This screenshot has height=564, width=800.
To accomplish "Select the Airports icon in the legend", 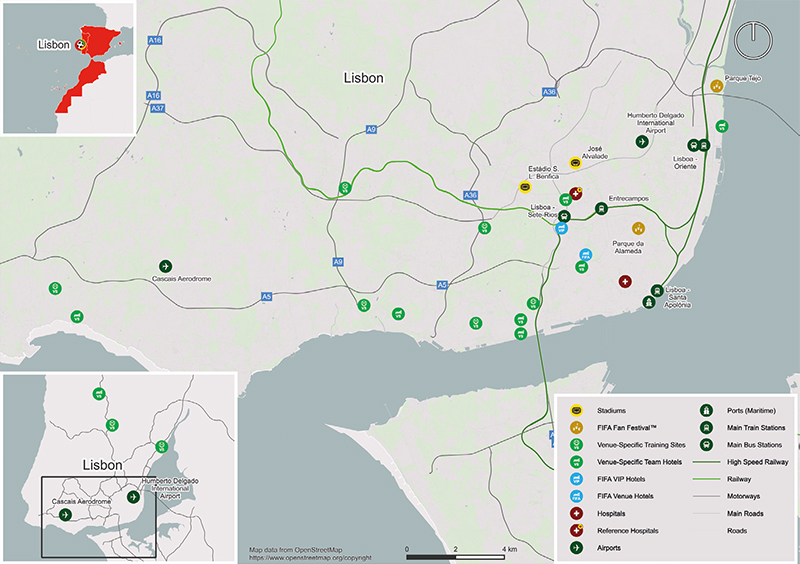I will [x=577, y=548].
